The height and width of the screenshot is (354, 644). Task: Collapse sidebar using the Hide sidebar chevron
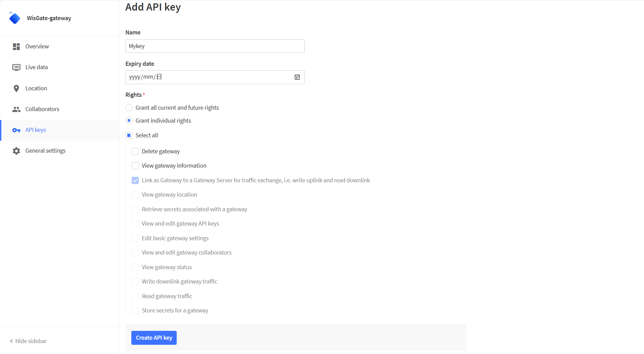11,341
